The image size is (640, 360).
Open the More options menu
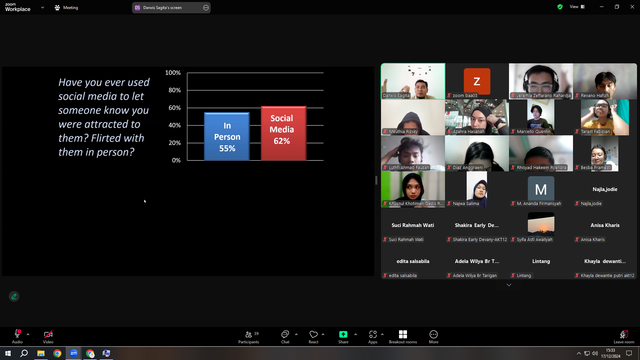click(433, 336)
